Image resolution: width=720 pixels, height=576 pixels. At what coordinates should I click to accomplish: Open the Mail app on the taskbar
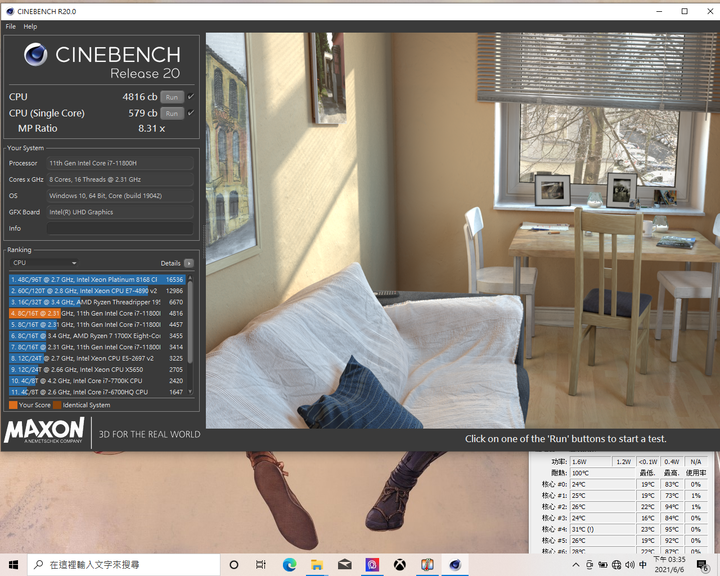(344, 565)
